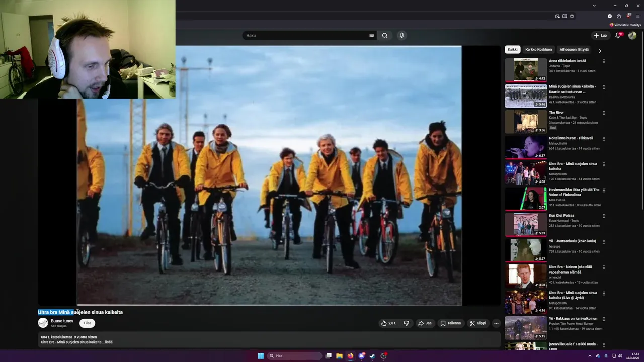Click '684 t. katselukertaa 9 vuotta sitten' text
644x362 pixels.
68,337
